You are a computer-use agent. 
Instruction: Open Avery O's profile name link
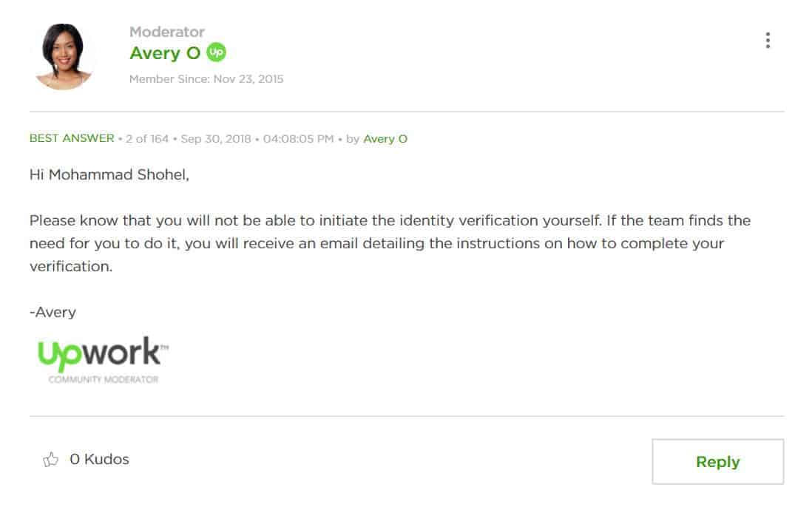pyautogui.click(x=165, y=52)
